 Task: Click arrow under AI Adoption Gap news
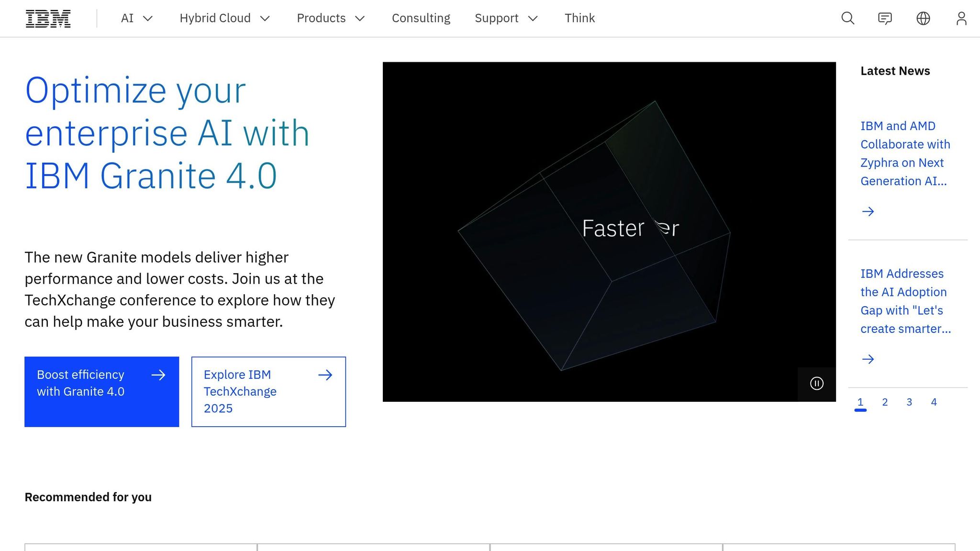click(868, 359)
